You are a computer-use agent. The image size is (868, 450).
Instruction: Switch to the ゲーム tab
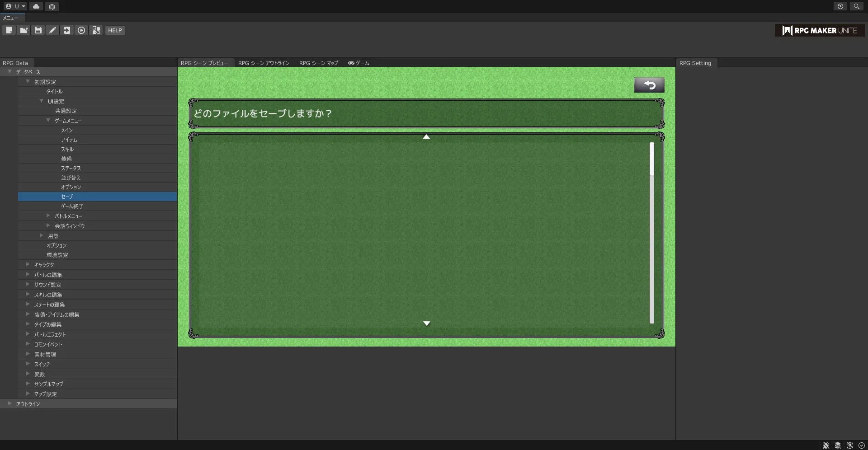click(359, 63)
